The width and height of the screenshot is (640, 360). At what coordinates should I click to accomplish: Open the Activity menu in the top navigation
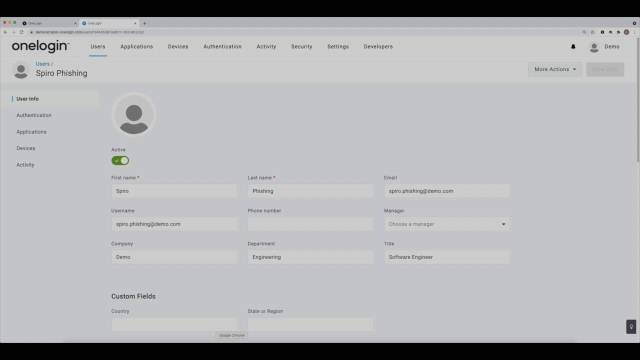point(266,47)
